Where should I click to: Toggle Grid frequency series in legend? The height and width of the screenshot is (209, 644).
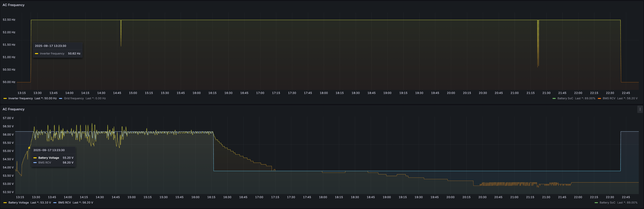[x=74, y=99]
